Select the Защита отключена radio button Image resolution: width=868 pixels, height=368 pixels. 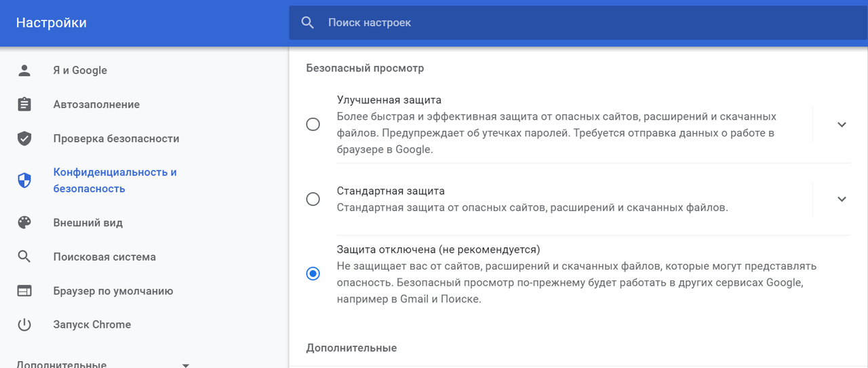click(x=313, y=274)
